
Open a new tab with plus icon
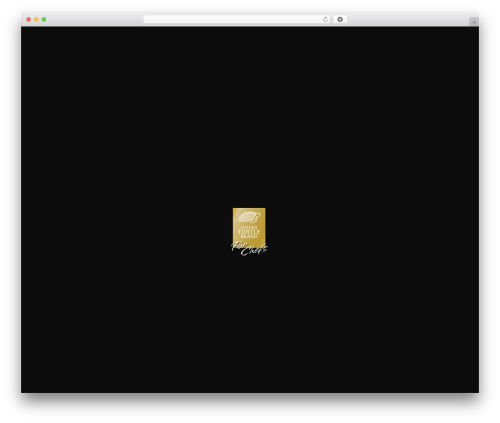pyautogui.click(x=474, y=22)
